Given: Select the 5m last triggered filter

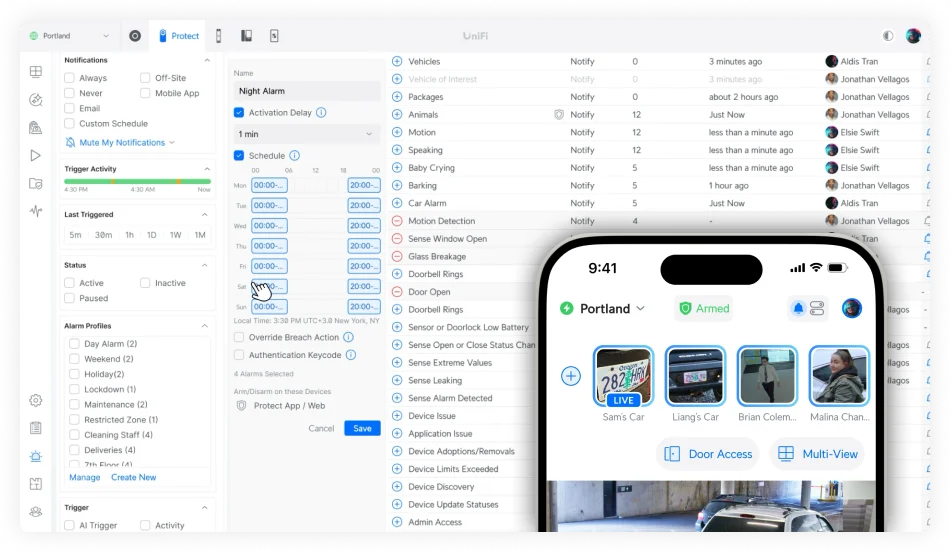Looking at the screenshot, I should (75, 235).
